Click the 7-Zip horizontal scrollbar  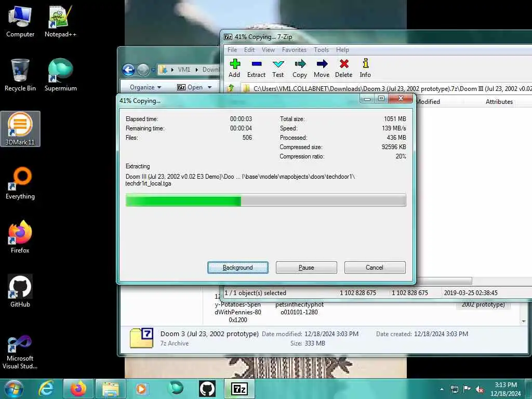pos(444,281)
